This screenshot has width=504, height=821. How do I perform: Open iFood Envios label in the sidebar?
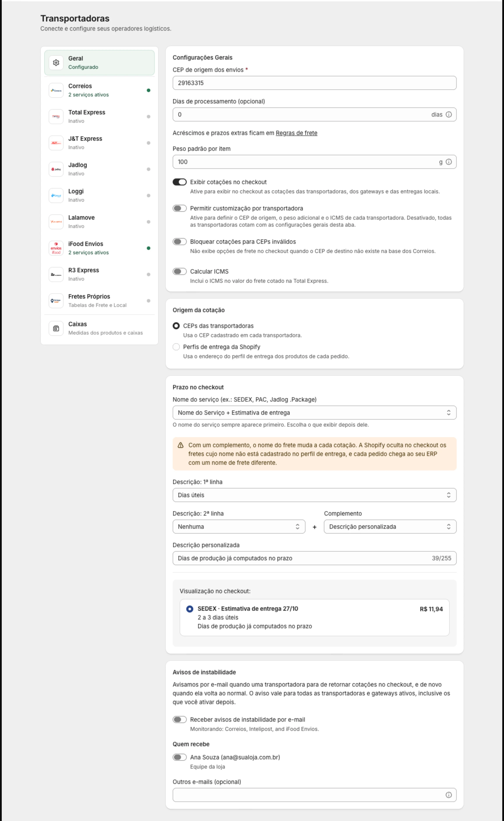click(x=86, y=244)
